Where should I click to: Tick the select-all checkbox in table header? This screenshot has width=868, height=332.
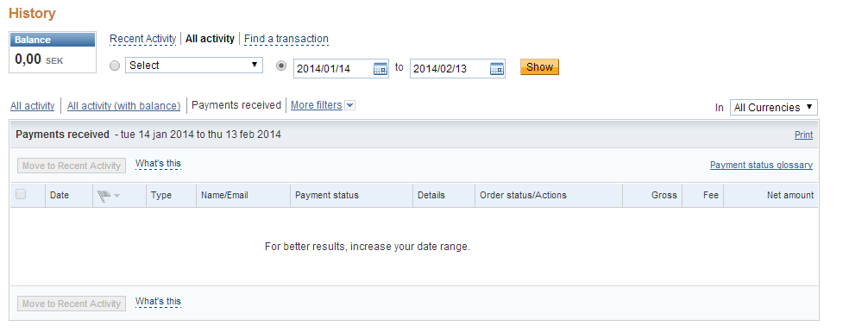pos(21,194)
